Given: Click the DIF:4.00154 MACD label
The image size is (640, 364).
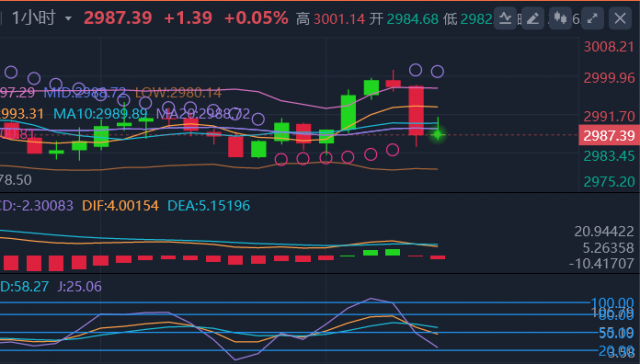Looking at the screenshot, I should click(x=120, y=206).
